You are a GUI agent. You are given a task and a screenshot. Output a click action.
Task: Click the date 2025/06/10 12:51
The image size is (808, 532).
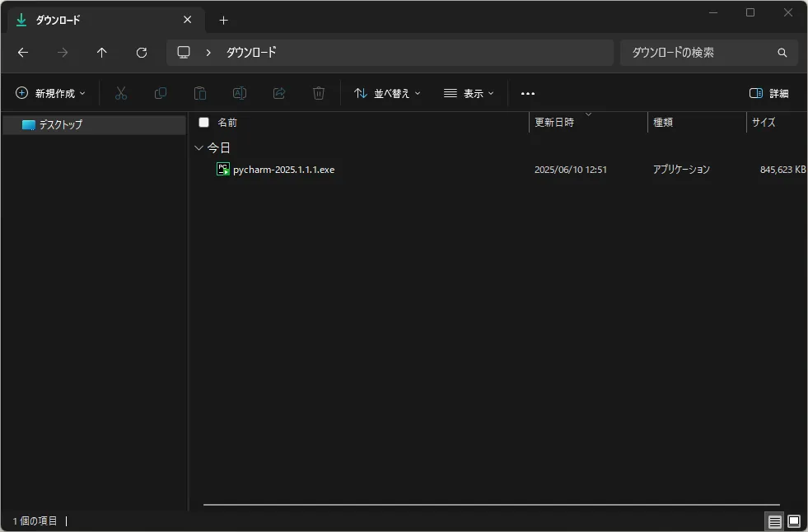pyautogui.click(x=571, y=170)
